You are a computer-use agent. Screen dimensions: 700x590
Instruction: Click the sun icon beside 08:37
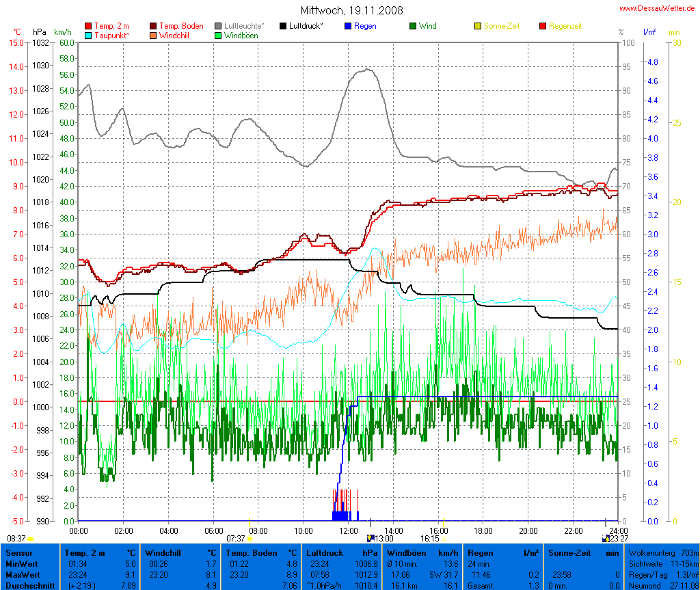31,539
